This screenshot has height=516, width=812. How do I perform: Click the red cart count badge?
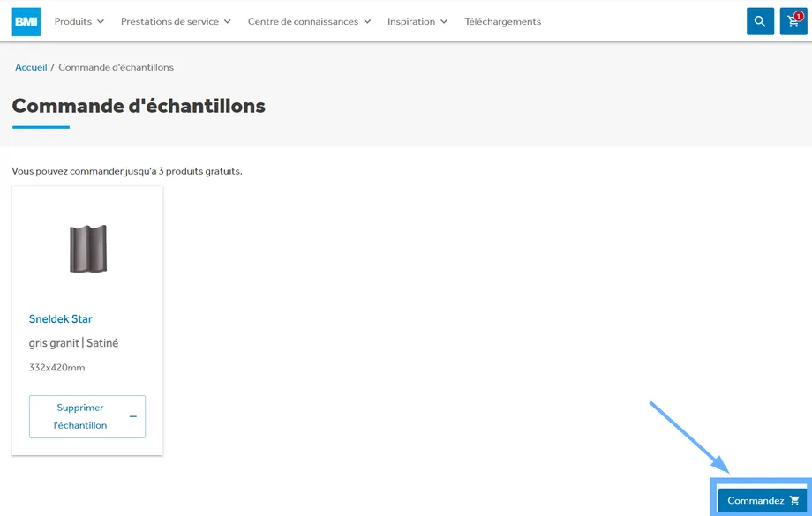point(799,16)
